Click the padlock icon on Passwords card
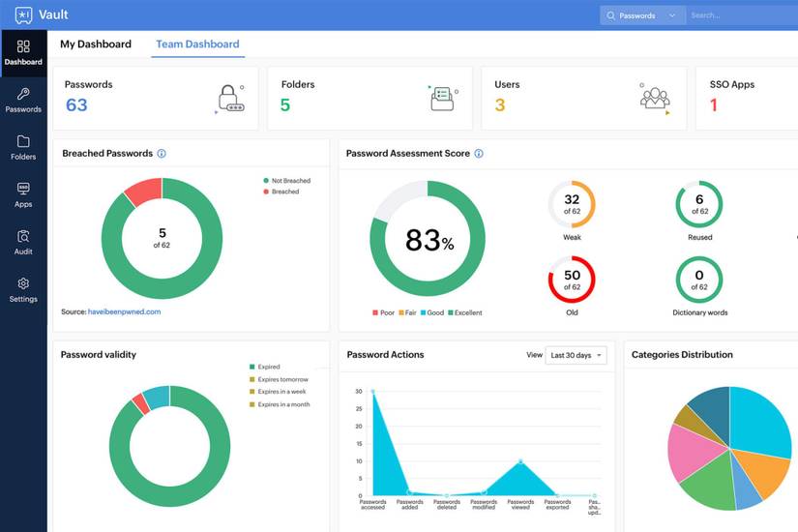This screenshot has width=798, height=532. pos(230,99)
